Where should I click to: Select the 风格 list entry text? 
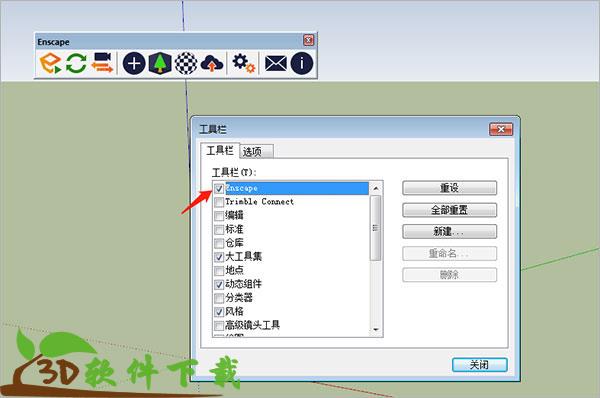(234, 312)
